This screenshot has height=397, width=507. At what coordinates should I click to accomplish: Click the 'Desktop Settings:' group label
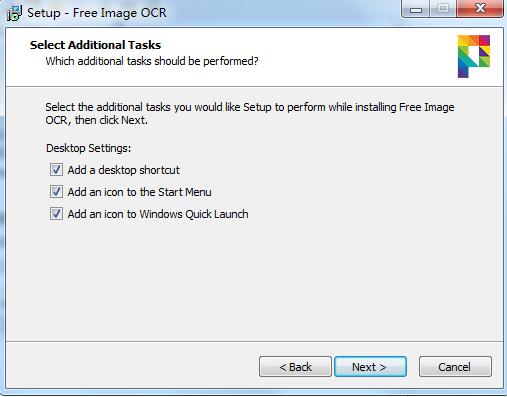click(x=88, y=148)
